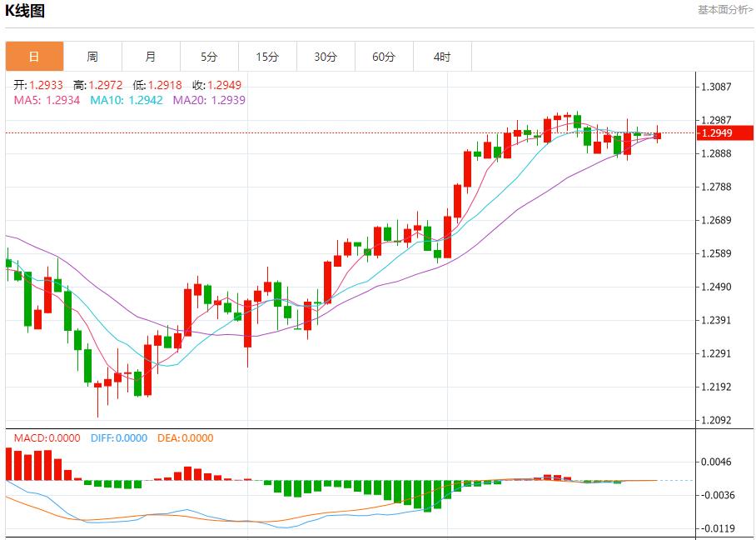Click the MACD value label

point(47,437)
